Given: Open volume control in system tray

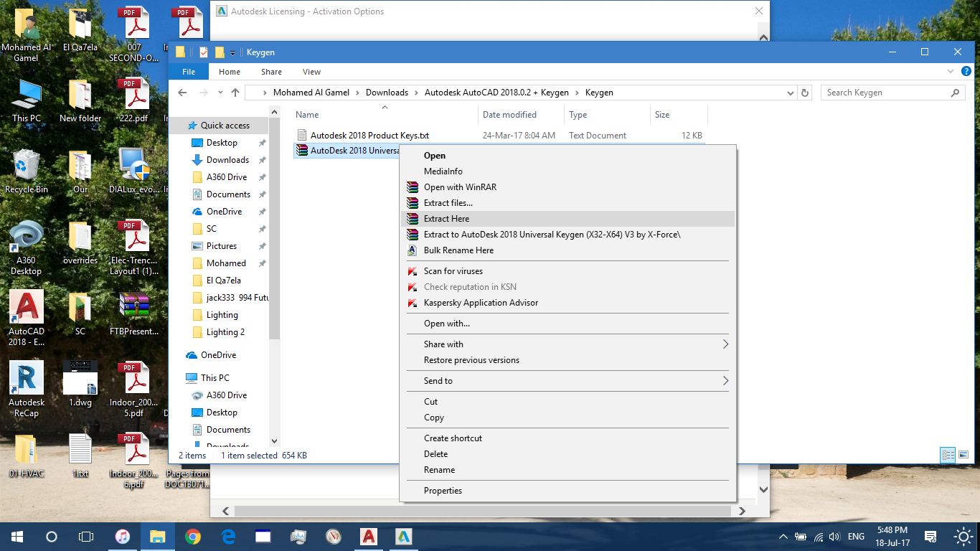Looking at the screenshot, I should click(x=834, y=537).
